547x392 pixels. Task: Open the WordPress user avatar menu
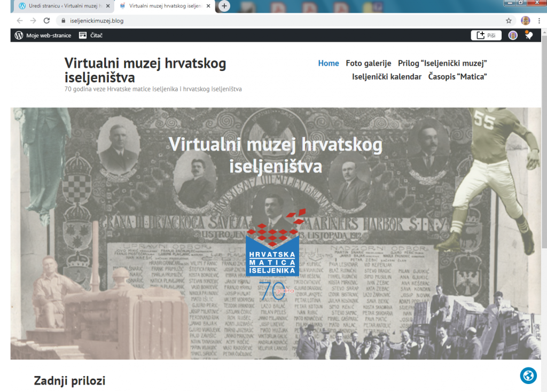(x=513, y=35)
